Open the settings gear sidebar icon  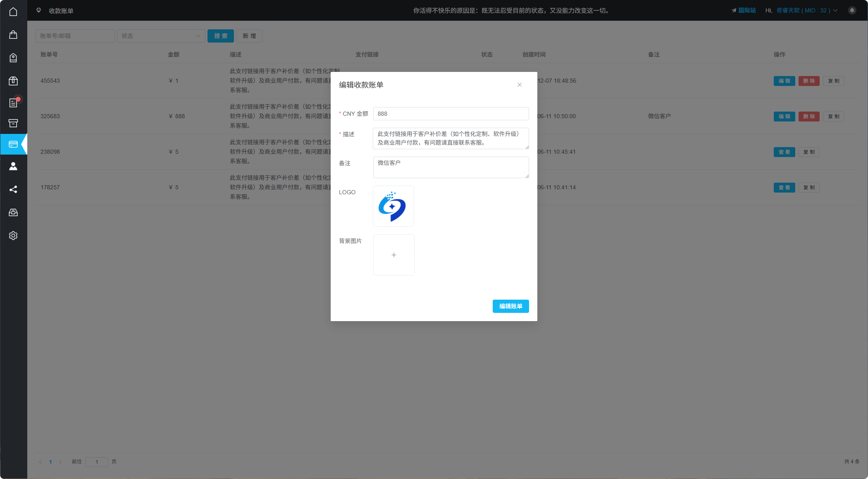(x=13, y=236)
